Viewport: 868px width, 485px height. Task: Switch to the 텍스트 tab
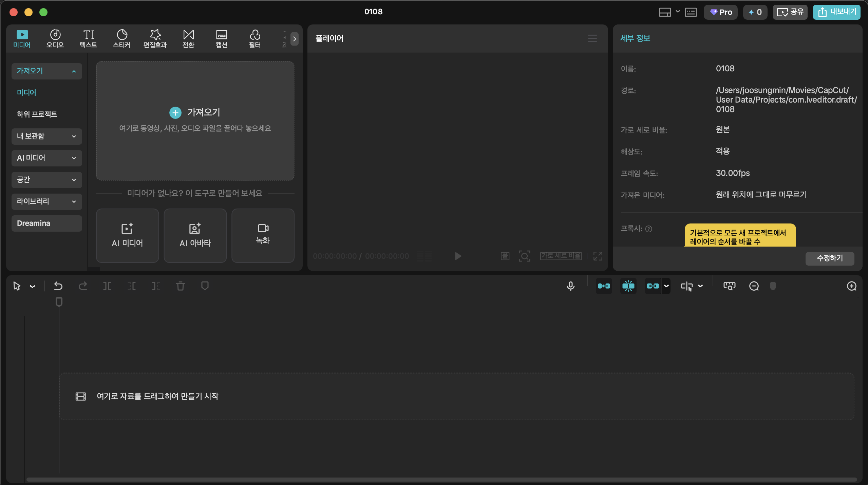pyautogui.click(x=88, y=39)
